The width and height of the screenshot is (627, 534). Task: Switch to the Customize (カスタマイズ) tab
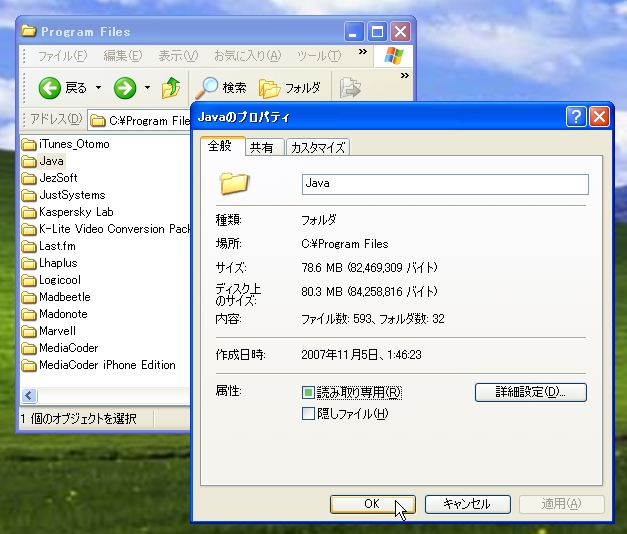318,148
